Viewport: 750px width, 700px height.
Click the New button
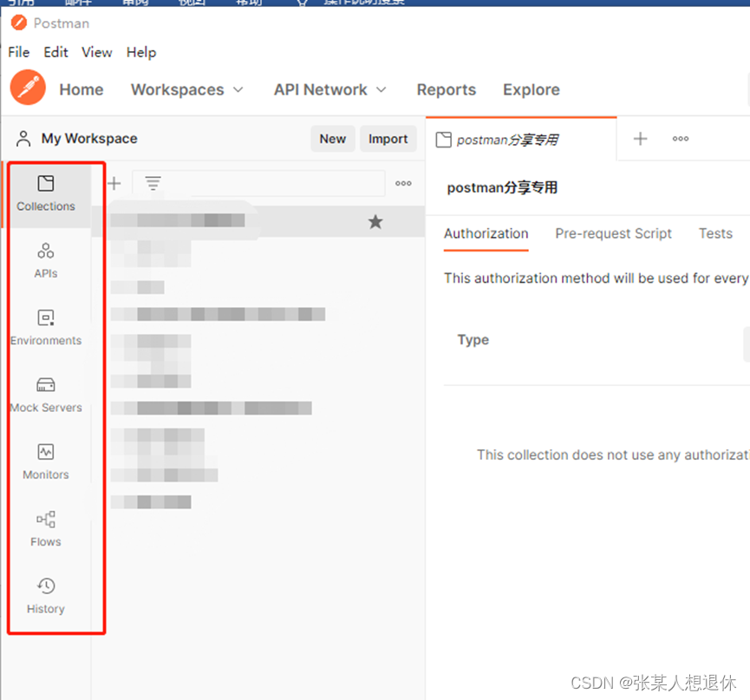332,139
